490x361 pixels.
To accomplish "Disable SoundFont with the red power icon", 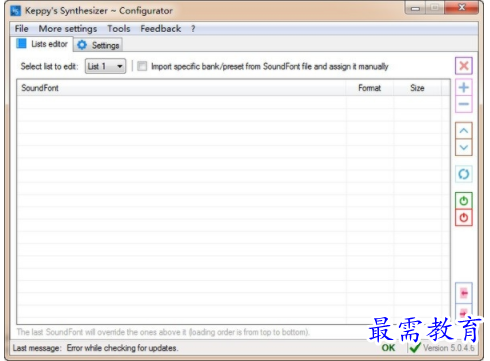I will [x=464, y=218].
